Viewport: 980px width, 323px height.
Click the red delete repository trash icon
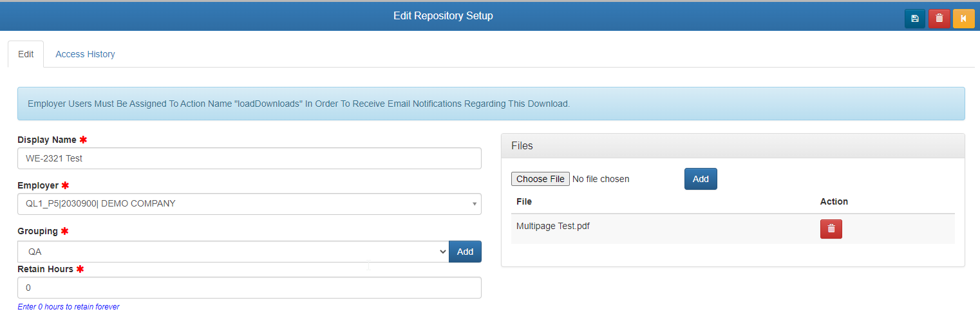pyautogui.click(x=939, y=19)
